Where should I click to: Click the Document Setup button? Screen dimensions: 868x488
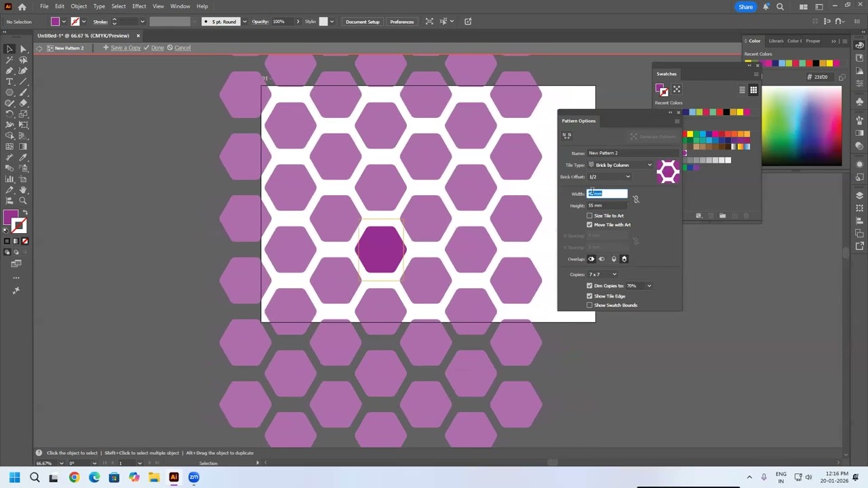tap(363, 22)
